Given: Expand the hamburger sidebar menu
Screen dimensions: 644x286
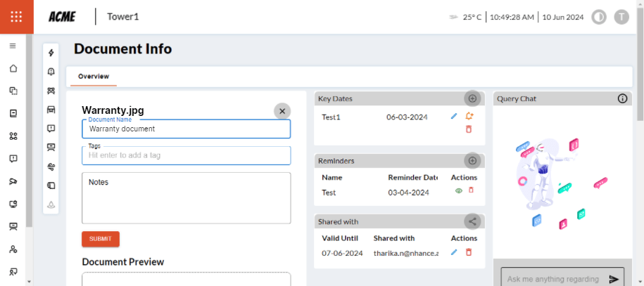Looking at the screenshot, I should pyautogui.click(x=13, y=46).
